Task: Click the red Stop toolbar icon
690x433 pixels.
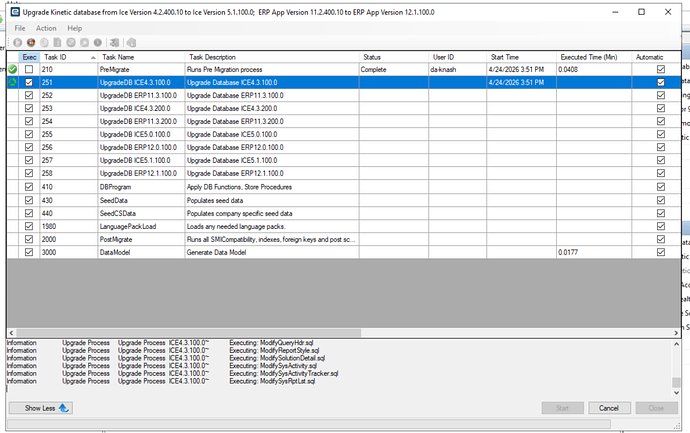Action: point(31,43)
